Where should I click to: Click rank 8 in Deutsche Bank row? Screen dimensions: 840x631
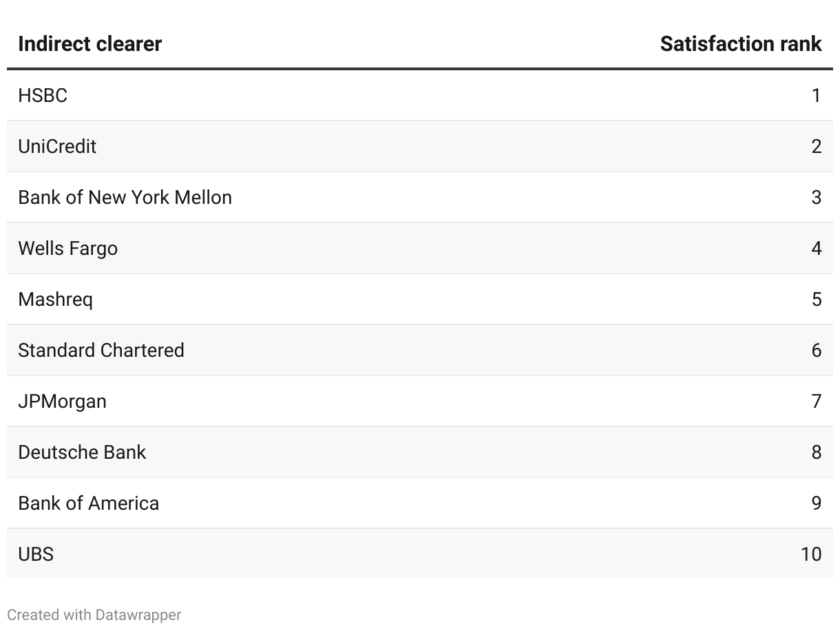click(816, 452)
